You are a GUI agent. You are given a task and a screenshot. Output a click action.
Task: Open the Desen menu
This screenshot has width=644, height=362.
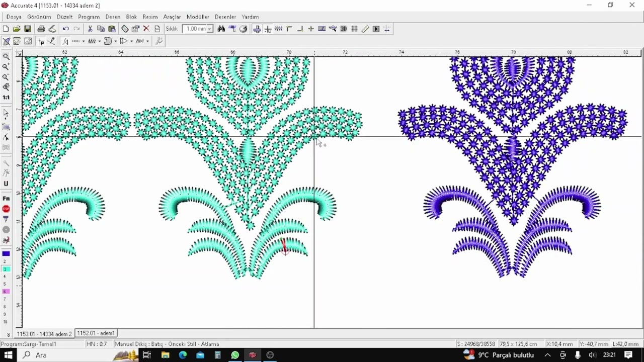pos(113,17)
